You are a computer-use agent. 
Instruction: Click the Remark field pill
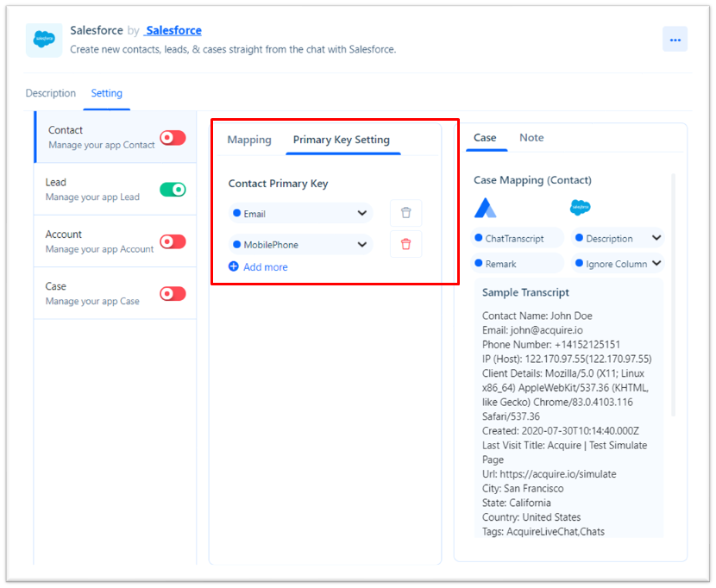pyautogui.click(x=517, y=264)
